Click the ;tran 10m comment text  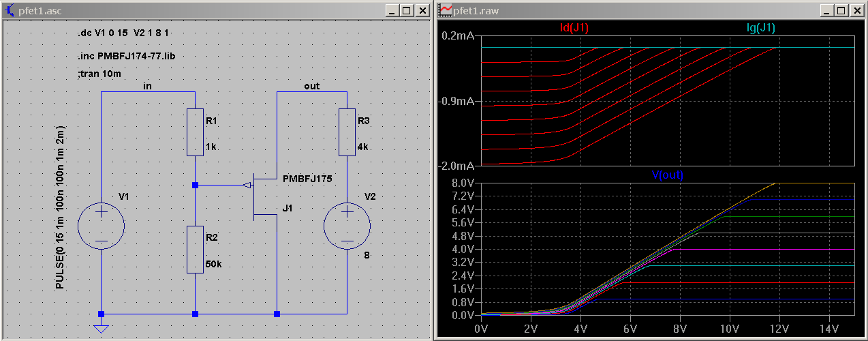[x=100, y=74]
